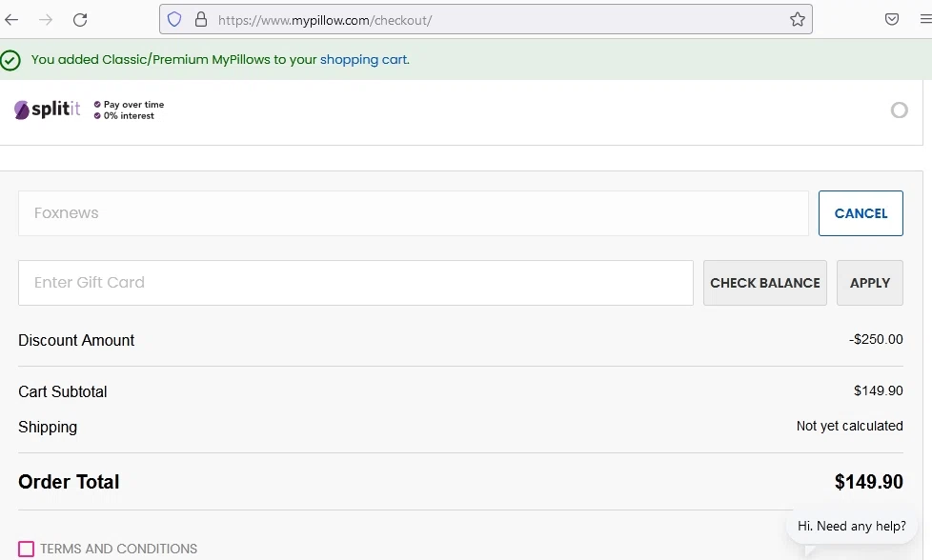Image resolution: width=932 pixels, height=560 pixels.
Task: View site security via padlock icon
Action: pyautogui.click(x=201, y=20)
